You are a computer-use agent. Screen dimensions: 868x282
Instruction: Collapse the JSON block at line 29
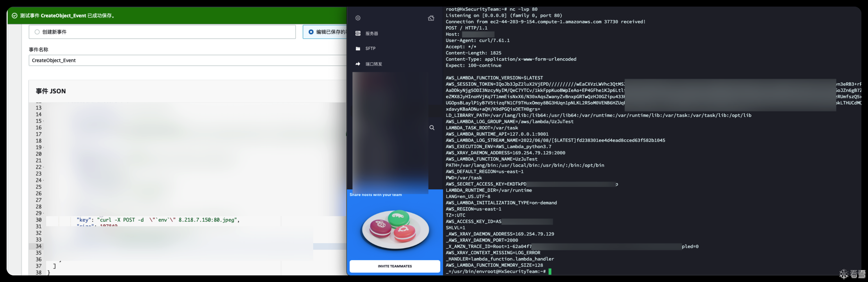(x=44, y=213)
